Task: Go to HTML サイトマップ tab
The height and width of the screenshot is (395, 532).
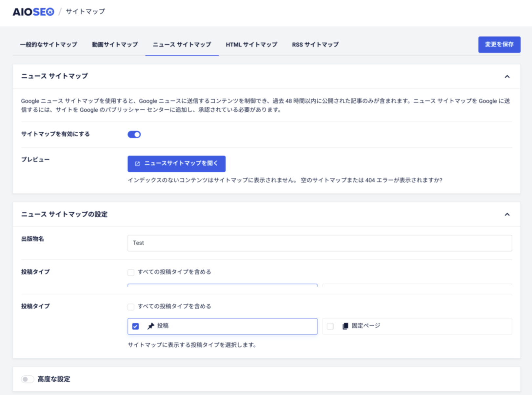Action: 251,45
